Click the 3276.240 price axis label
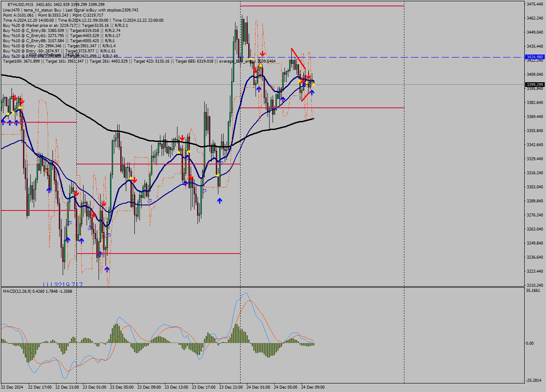Viewport: 546px width, 392px height. click(535, 215)
